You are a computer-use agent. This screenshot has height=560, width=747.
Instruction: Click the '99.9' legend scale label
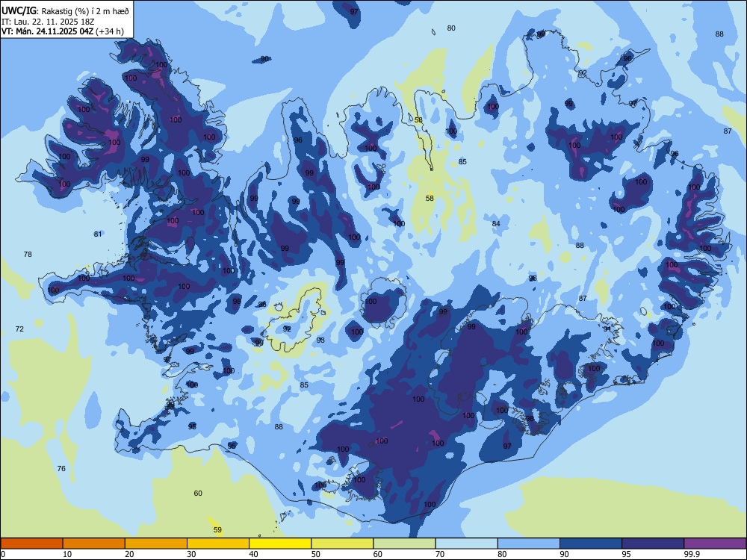point(692,554)
